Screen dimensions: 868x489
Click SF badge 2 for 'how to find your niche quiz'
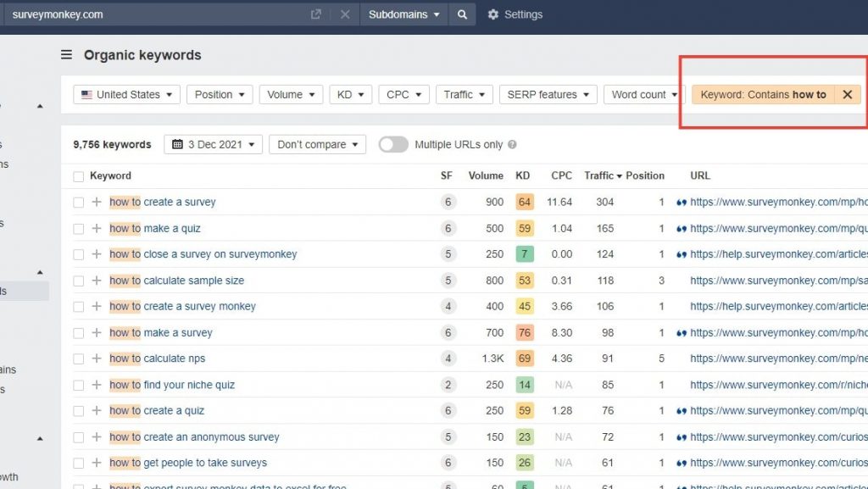pos(448,385)
